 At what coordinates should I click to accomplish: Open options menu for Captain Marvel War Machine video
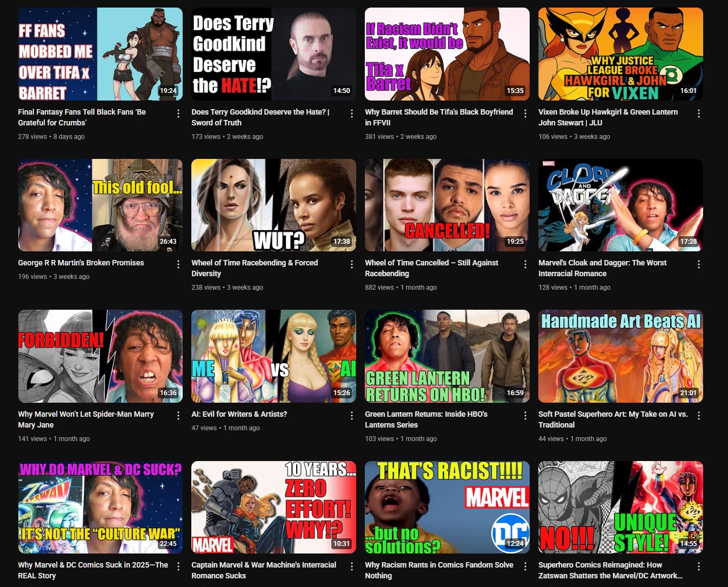pos(352,566)
